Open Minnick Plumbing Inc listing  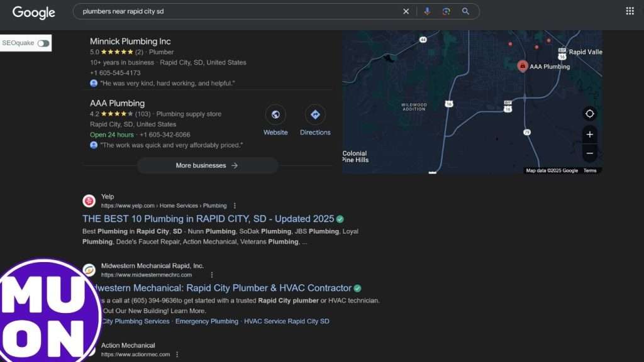(x=130, y=41)
